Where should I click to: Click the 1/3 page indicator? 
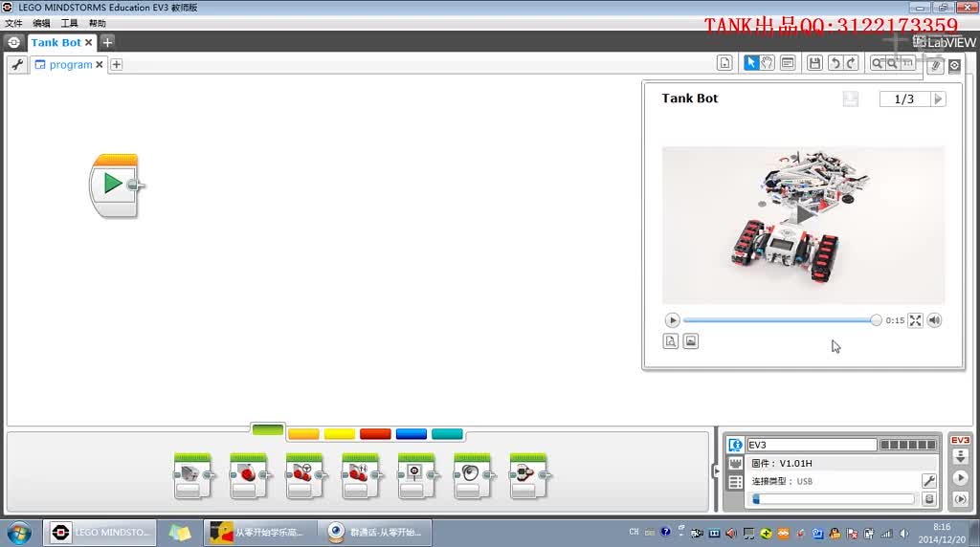(904, 98)
